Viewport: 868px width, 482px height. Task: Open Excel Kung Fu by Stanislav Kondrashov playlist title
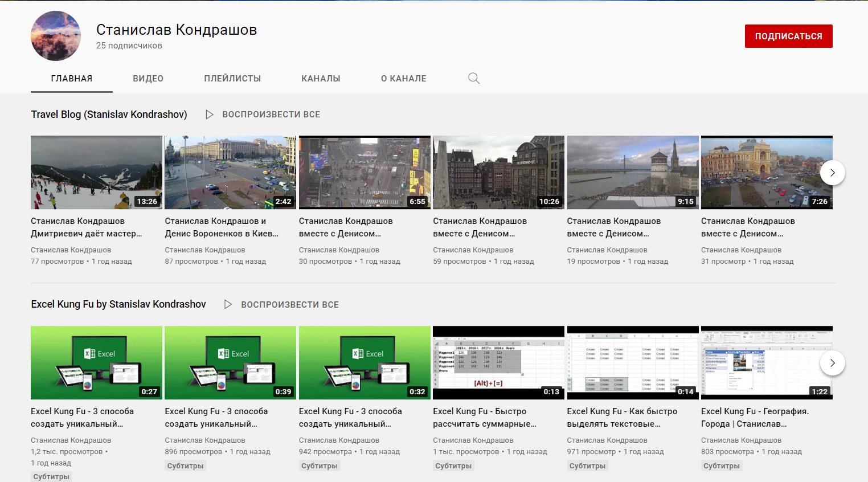pos(118,304)
